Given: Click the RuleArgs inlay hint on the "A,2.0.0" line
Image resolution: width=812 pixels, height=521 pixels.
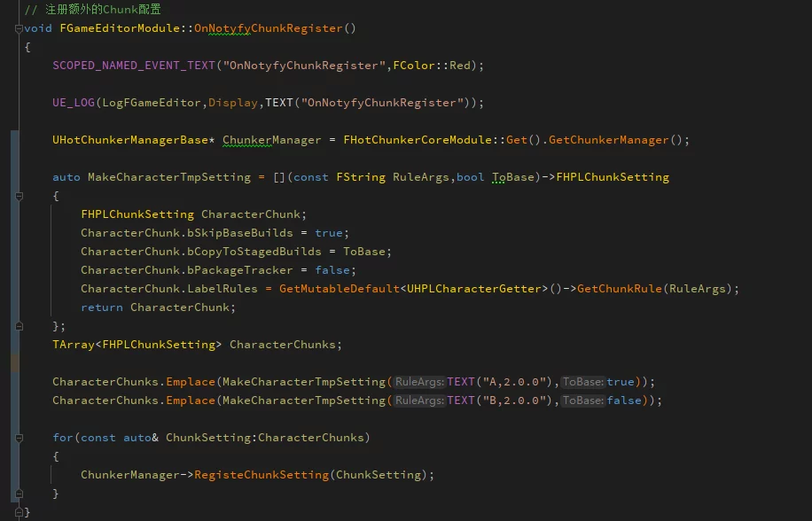Looking at the screenshot, I should tap(419, 382).
